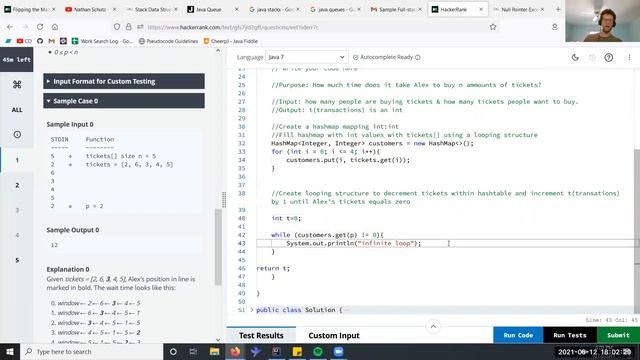This screenshot has height=360, width=640.
Task: Go to question 1 in the sidebar
Action: tap(17, 160)
